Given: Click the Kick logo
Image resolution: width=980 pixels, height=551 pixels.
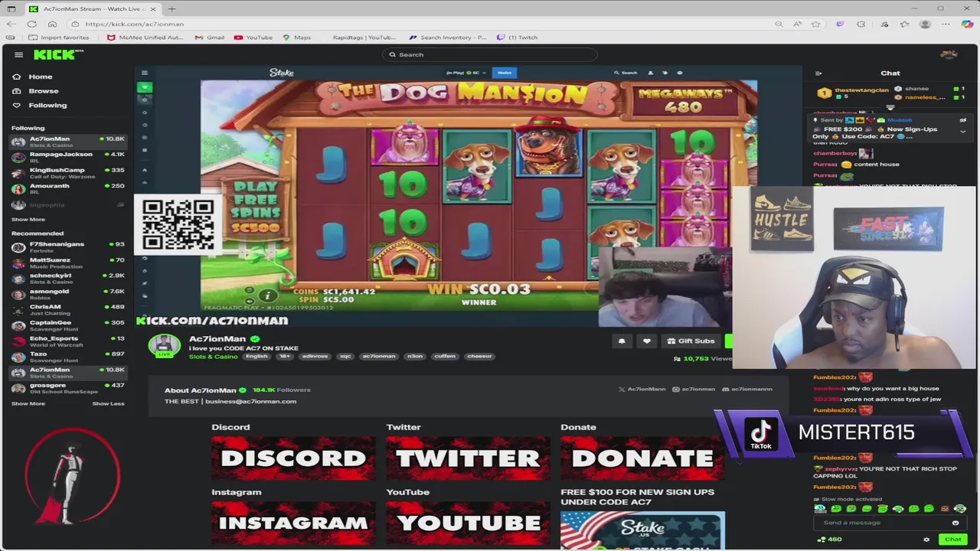Looking at the screenshot, I should [x=57, y=54].
